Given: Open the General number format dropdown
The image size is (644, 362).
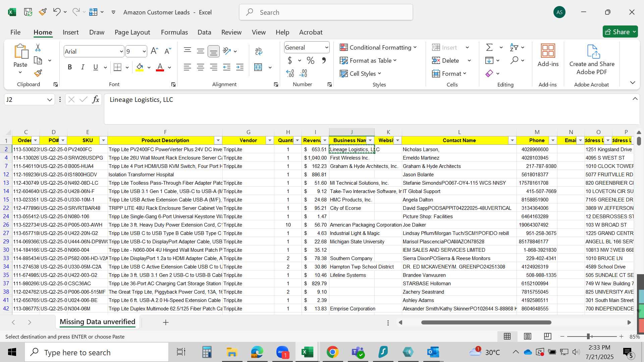Looking at the screenshot, I should (326, 48).
